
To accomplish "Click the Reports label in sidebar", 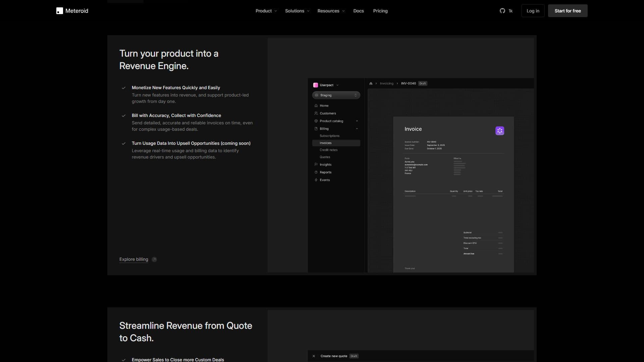I will pos(325,172).
